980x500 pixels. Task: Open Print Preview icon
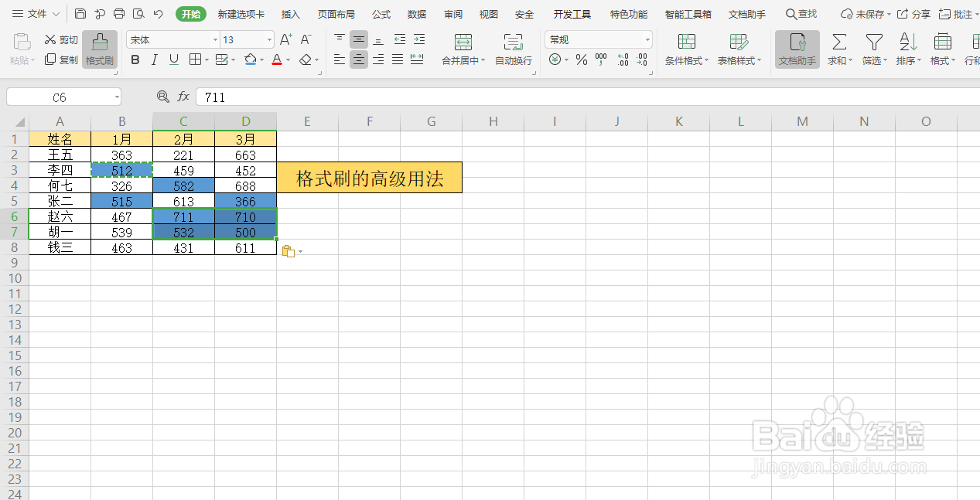(x=138, y=14)
